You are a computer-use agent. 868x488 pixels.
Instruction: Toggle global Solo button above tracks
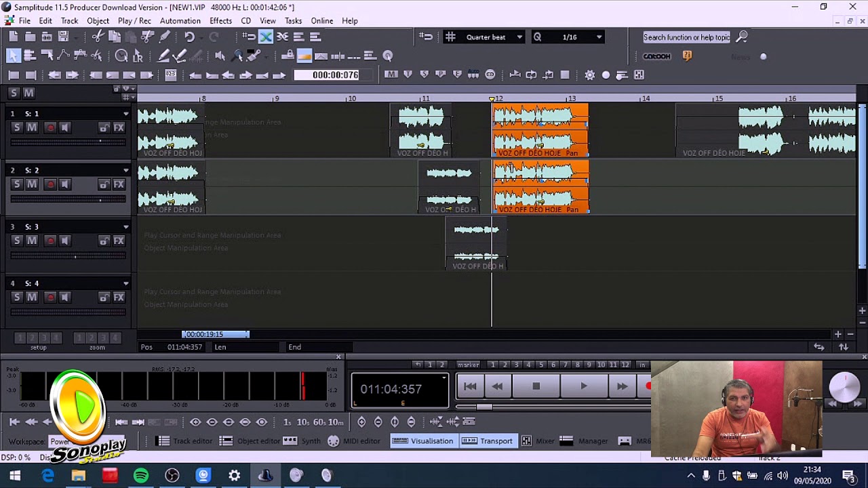click(14, 93)
